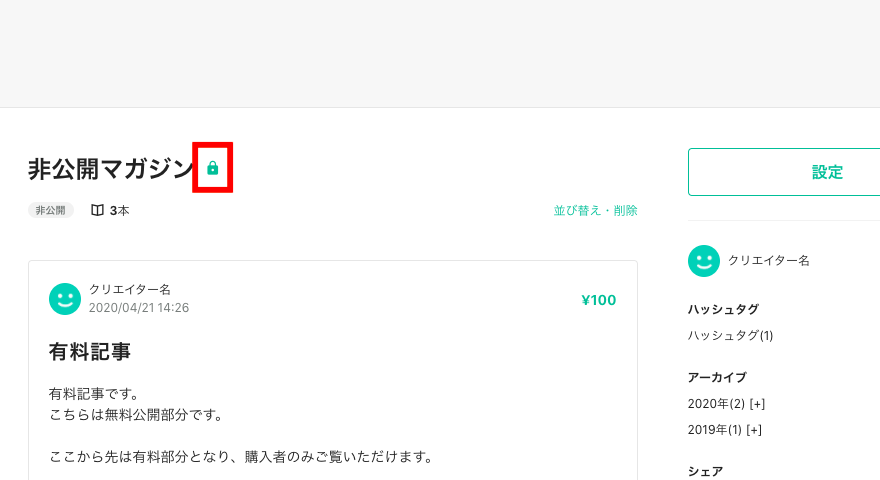Screen dimensions: 880x480
Task: Click the アーカイブ section heading
Action: 717,377
